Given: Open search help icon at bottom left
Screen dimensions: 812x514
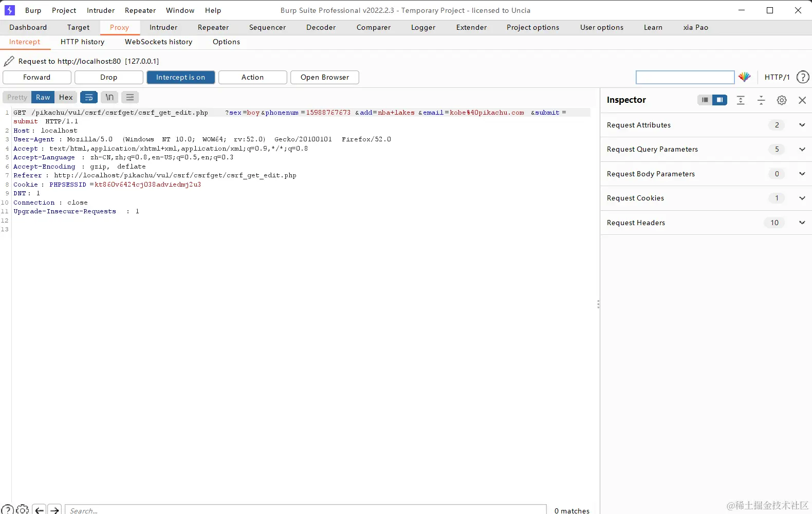Looking at the screenshot, I should 7,509.
